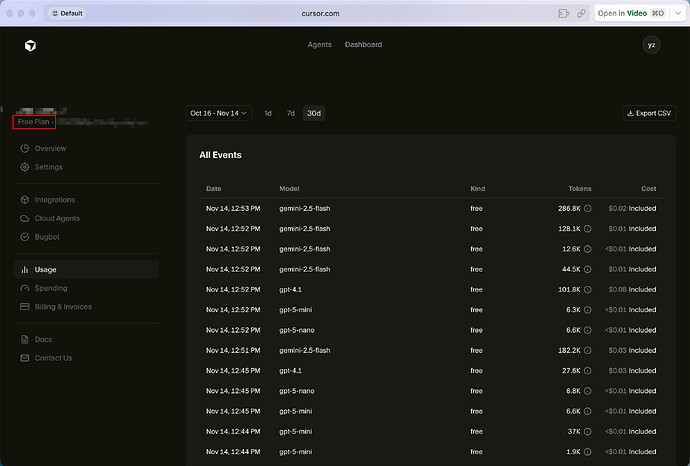690x466 pixels.
Task: Open the Spending page
Action: point(86,288)
